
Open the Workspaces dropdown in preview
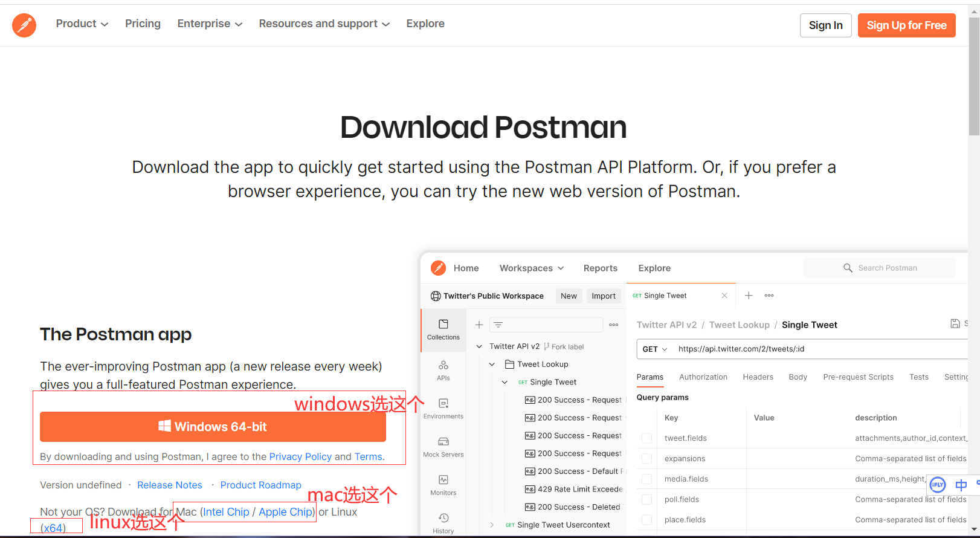532,268
